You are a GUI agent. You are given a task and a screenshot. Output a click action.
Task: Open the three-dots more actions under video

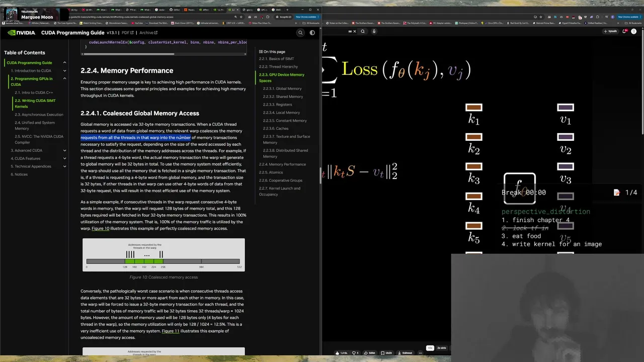coord(420,353)
